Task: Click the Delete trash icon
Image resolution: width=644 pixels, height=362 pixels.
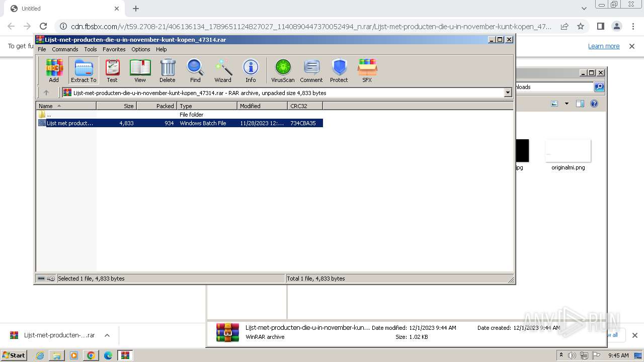Action: point(168,70)
